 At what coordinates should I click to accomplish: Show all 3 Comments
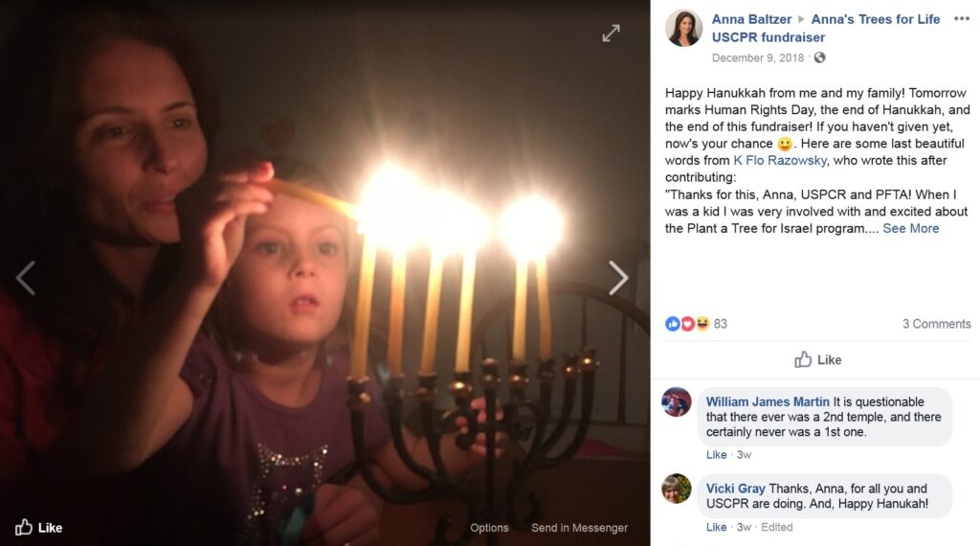click(936, 324)
